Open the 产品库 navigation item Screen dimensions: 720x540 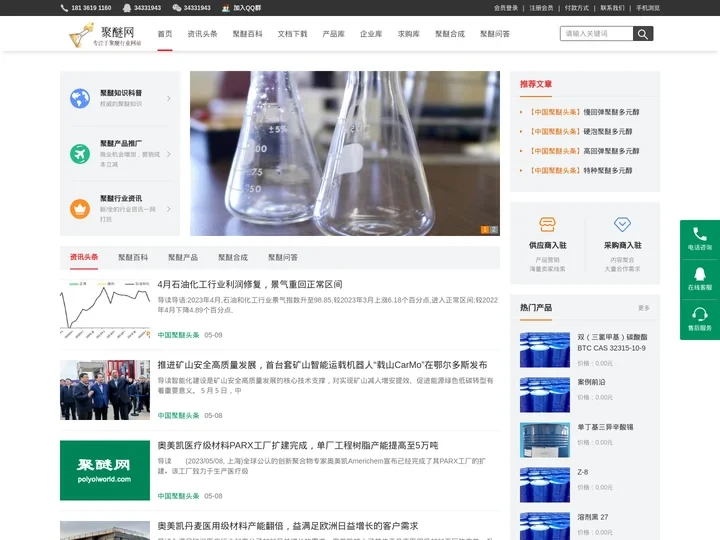coord(333,34)
